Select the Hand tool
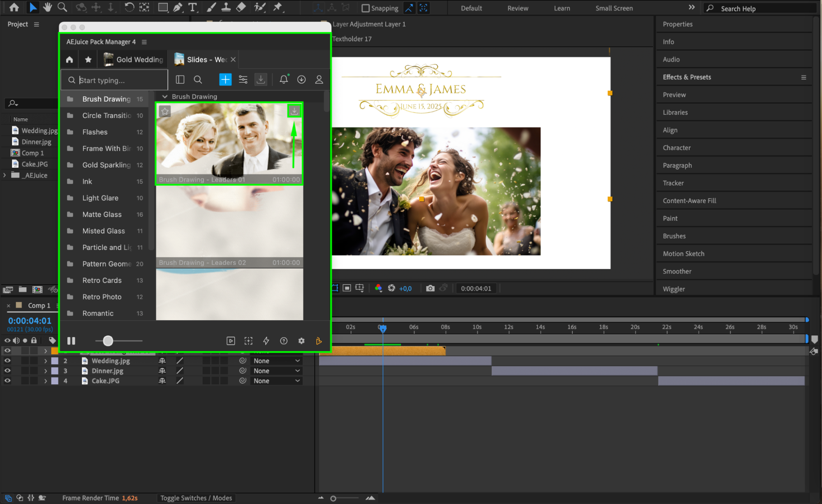The image size is (822, 504). tap(47, 7)
